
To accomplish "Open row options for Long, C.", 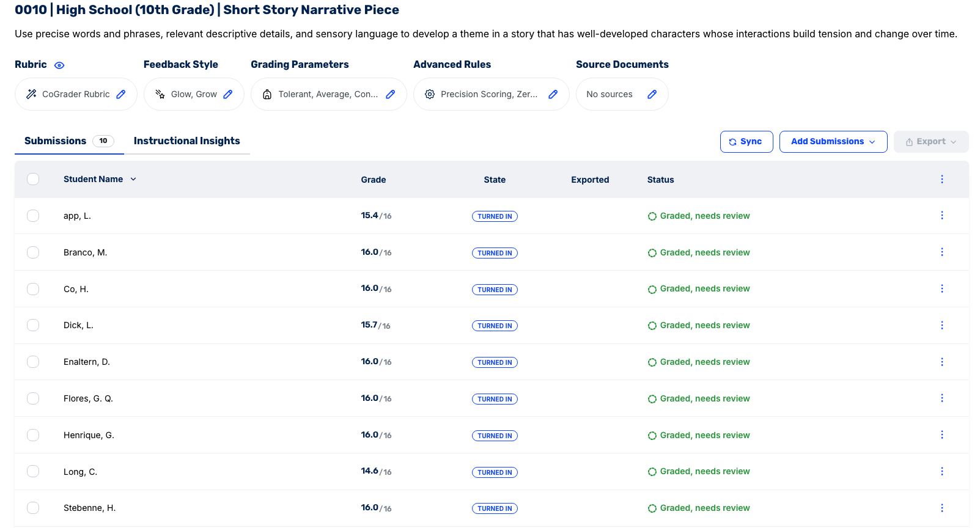I will click(x=941, y=471).
